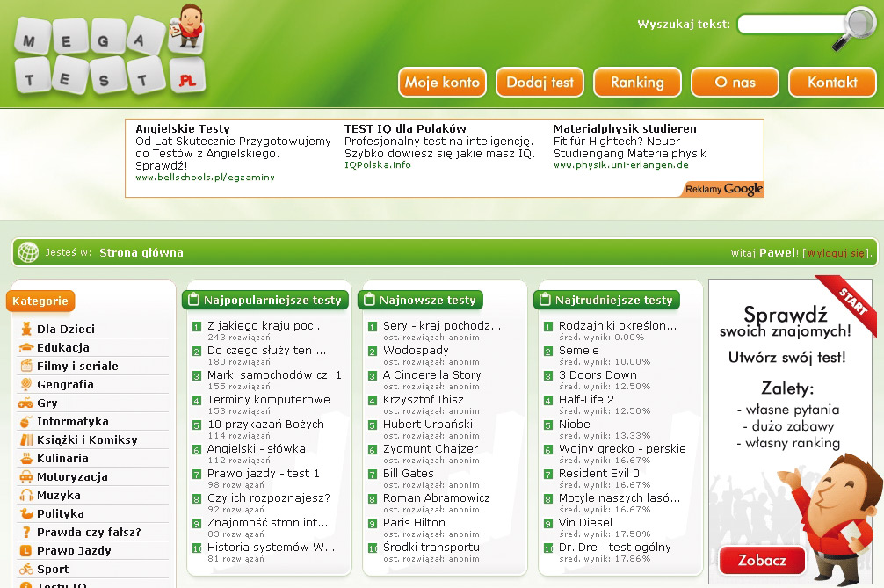Click the globe icon beside Jesteś w
This screenshot has width=884, height=588.
point(28,253)
